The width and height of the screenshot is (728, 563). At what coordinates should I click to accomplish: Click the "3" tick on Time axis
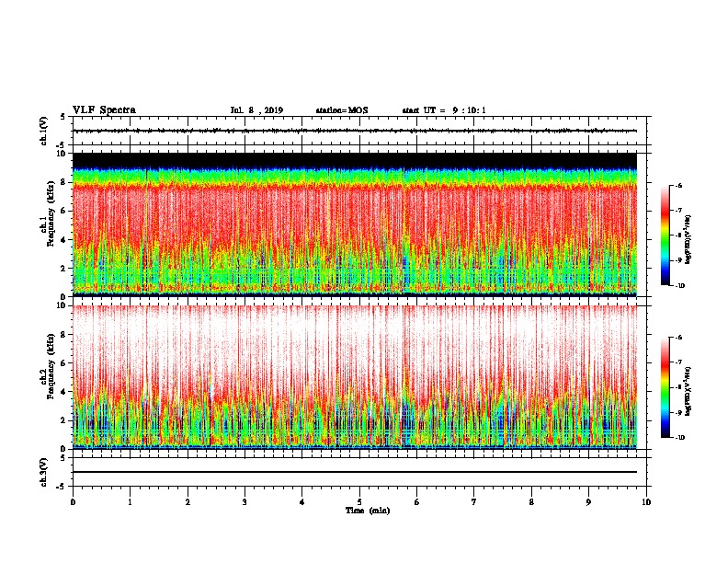245,502
